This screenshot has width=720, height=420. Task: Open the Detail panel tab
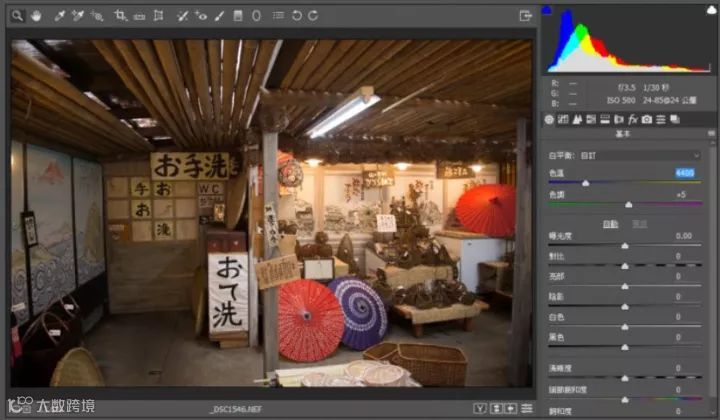pos(577,119)
